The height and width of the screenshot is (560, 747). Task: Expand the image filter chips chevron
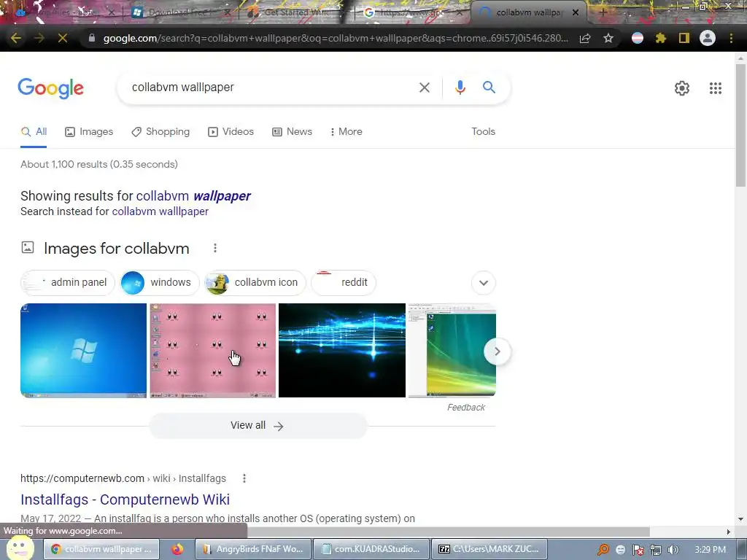pos(484,283)
